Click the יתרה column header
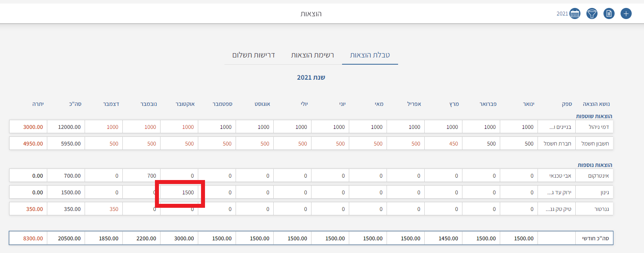Viewport: 644px width, 253px height. click(x=38, y=104)
